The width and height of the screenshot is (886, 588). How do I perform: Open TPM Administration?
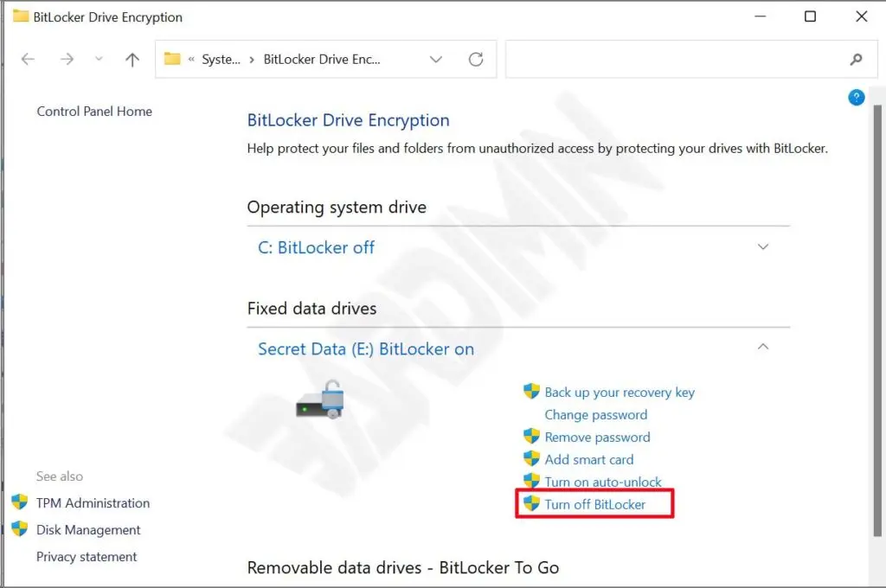tap(93, 502)
